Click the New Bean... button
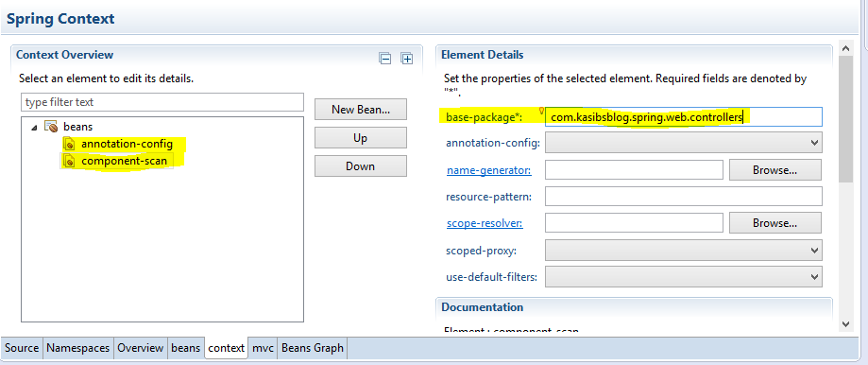Screen dimensions: 868x365 [361, 109]
